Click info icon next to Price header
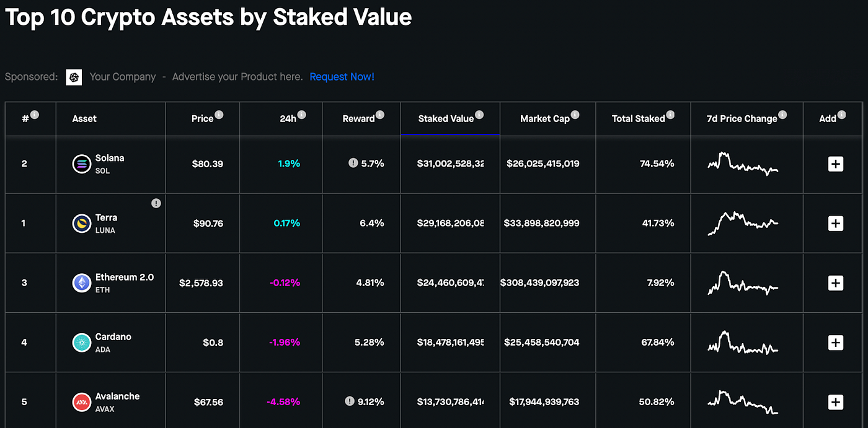The image size is (868, 428). point(219,115)
